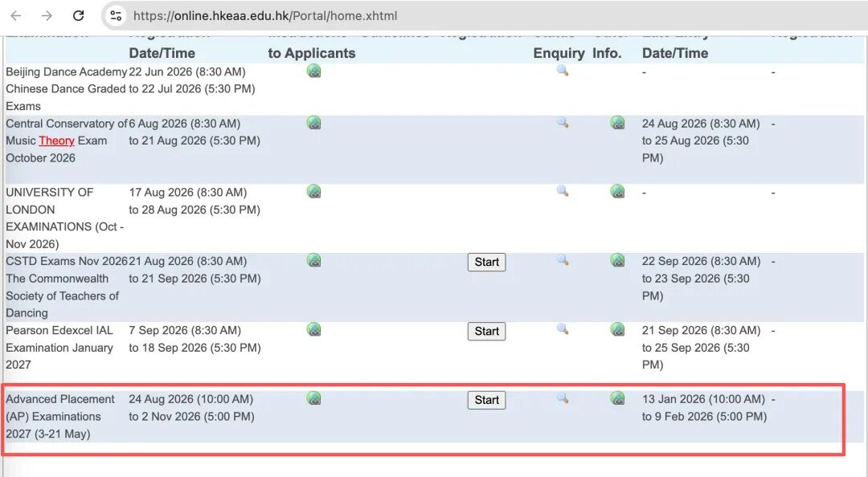Click '6 Aug 2026 (8:30 AM)' registration date
This screenshot has width=868, height=477.
[x=185, y=124]
